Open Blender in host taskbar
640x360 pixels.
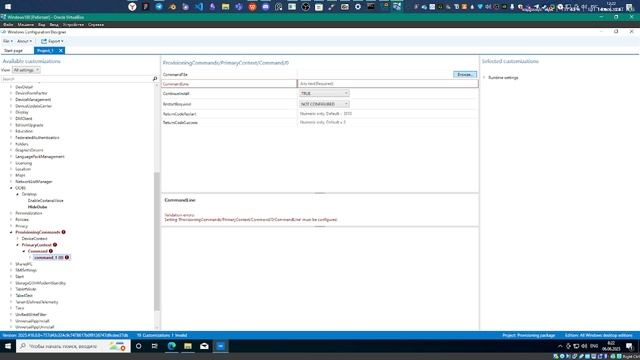172,7
